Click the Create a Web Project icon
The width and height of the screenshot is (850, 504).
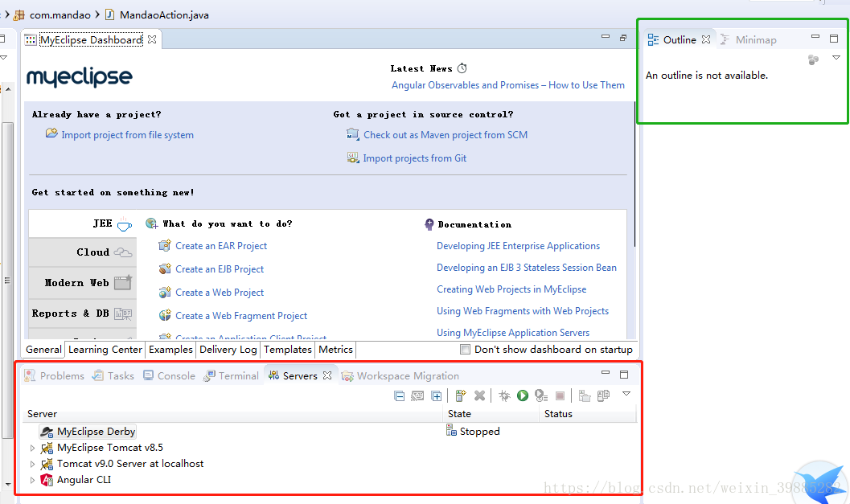[x=165, y=293]
